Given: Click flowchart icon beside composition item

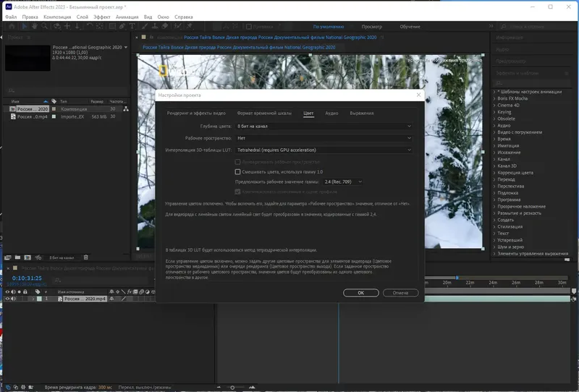Looking at the screenshot, I should [x=126, y=109].
